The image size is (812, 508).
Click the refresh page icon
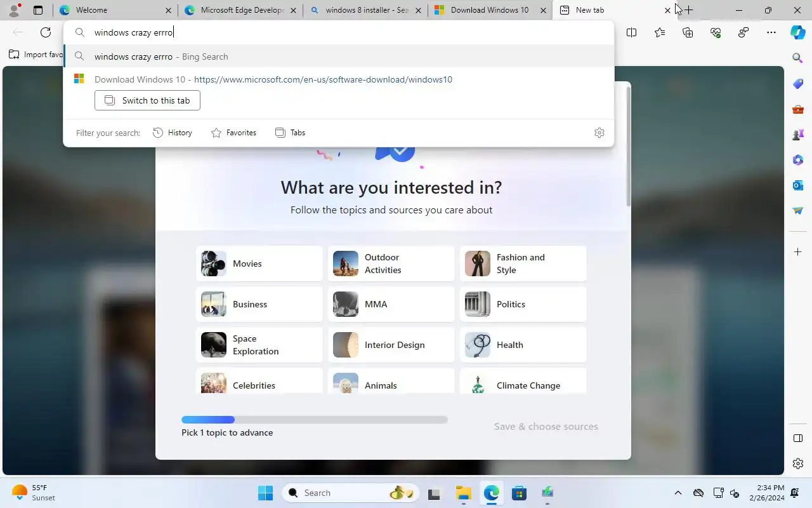[x=46, y=32]
